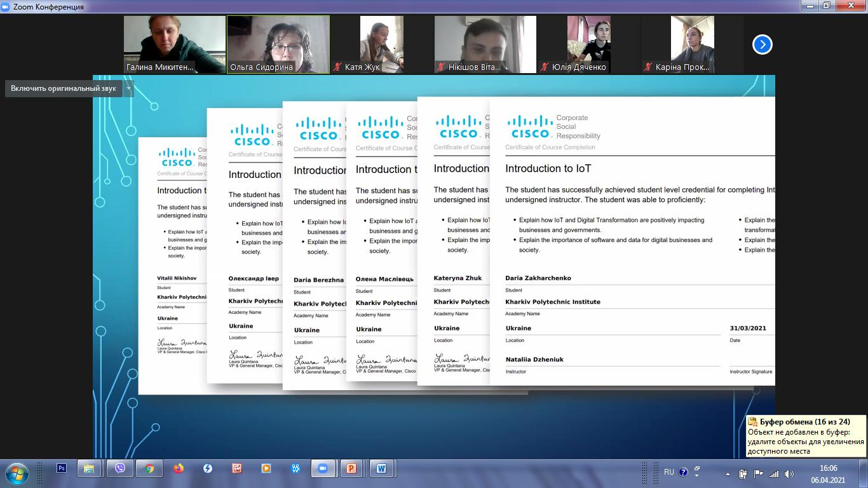Click 'Включить оригинальный звук' button
This screenshot has width=868, height=488.
click(x=64, y=88)
